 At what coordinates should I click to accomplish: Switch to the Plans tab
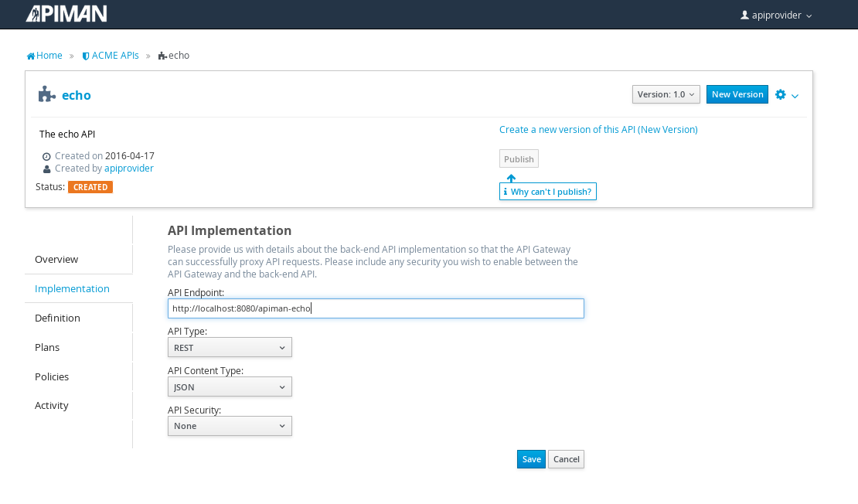tap(47, 348)
